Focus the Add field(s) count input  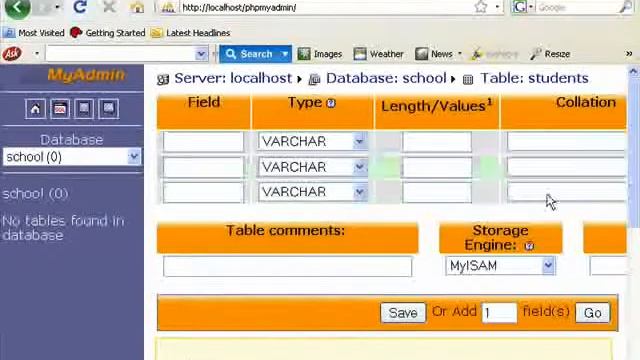point(499,313)
